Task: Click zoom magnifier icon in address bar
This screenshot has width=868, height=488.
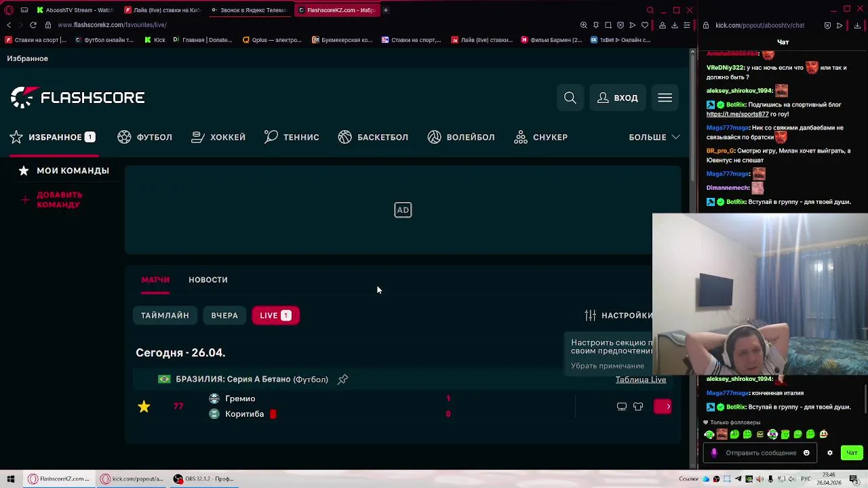Action: tap(583, 25)
